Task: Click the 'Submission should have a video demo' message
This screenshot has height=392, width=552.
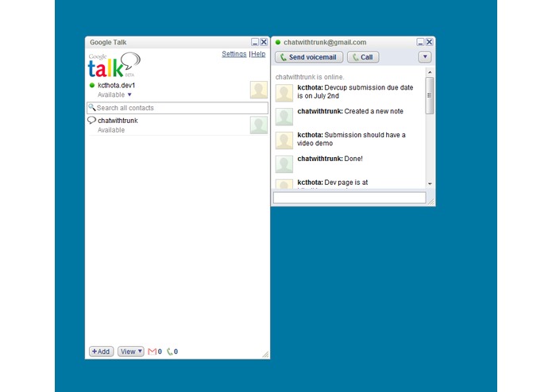Action: click(x=351, y=139)
